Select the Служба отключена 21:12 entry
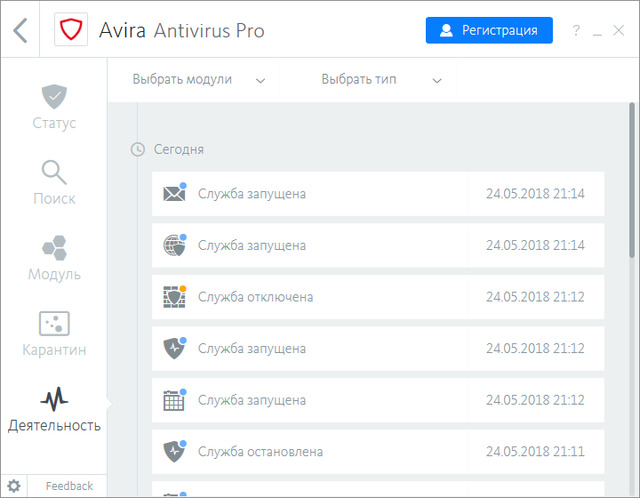The image size is (640, 498). [x=378, y=297]
